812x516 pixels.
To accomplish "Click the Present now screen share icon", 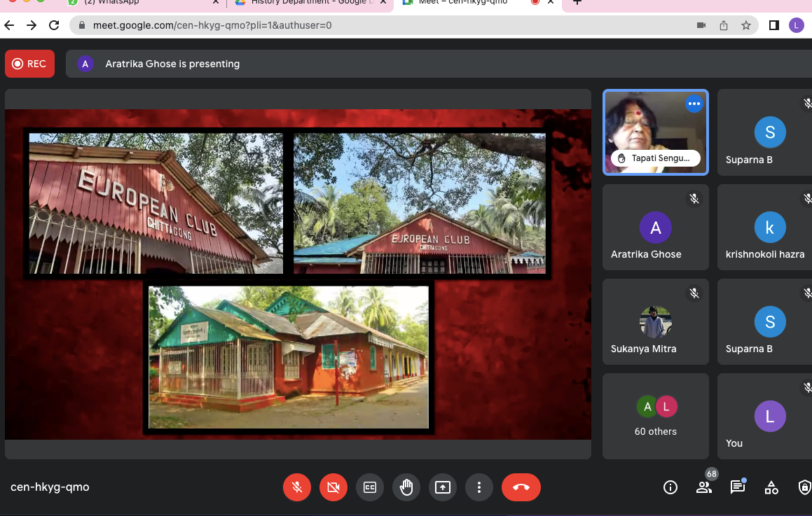I will (443, 487).
